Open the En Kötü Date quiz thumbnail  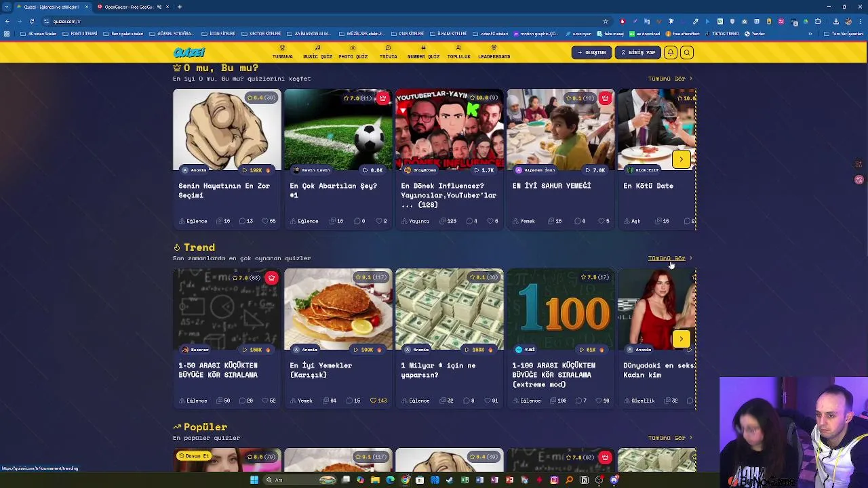(657, 129)
